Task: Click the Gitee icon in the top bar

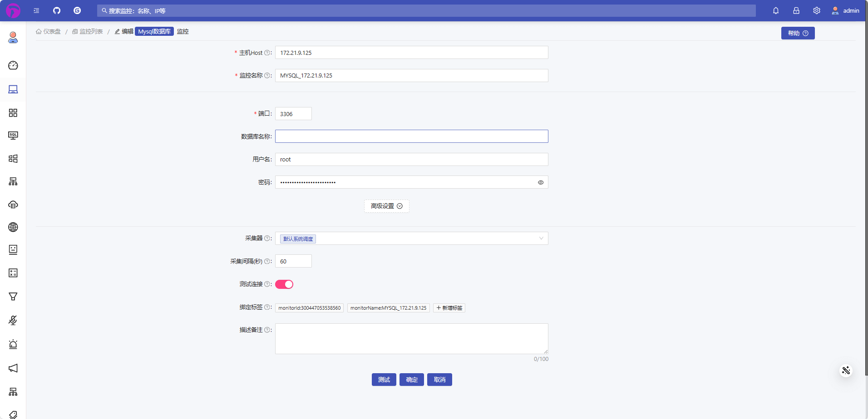Action: coord(77,10)
